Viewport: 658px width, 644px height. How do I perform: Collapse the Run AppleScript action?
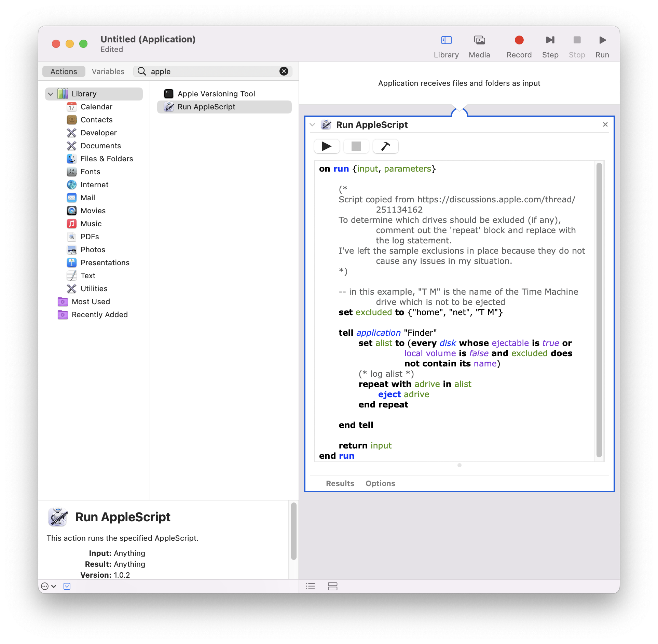[x=312, y=125]
